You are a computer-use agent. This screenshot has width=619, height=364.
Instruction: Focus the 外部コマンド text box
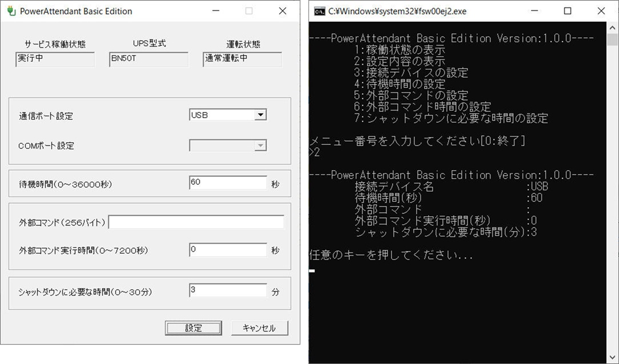(196, 222)
